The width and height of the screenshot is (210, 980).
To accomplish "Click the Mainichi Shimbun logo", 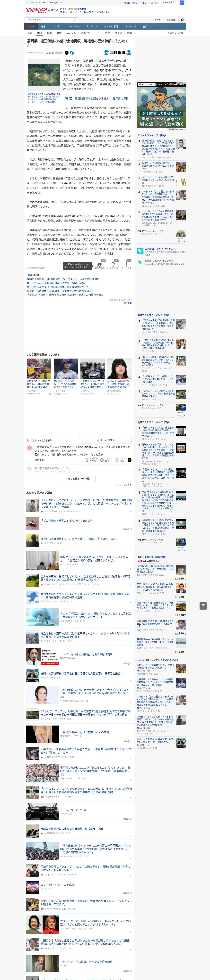I will 117,53.
